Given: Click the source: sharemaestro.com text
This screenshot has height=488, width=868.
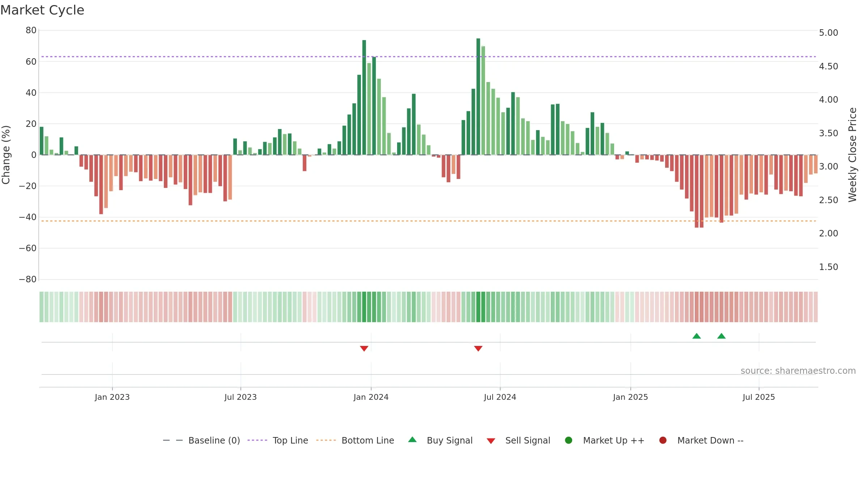Looking at the screenshot, I should click(x=798, y=371).
